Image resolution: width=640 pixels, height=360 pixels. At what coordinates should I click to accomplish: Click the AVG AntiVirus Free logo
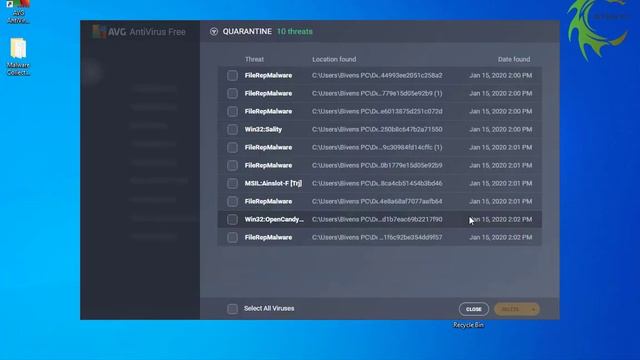coord(139,32)
